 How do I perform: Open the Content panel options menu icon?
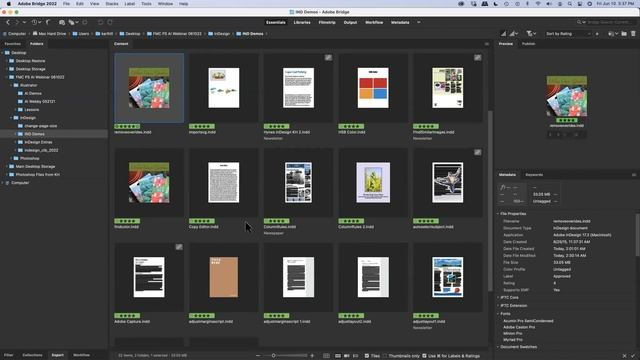coord(487,44)
